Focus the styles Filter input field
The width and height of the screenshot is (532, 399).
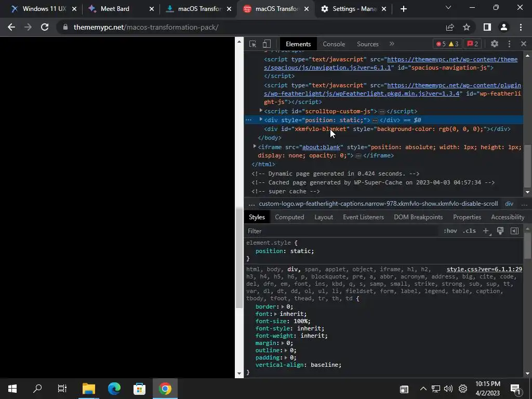pyautogui.click(x=342, y=231)
